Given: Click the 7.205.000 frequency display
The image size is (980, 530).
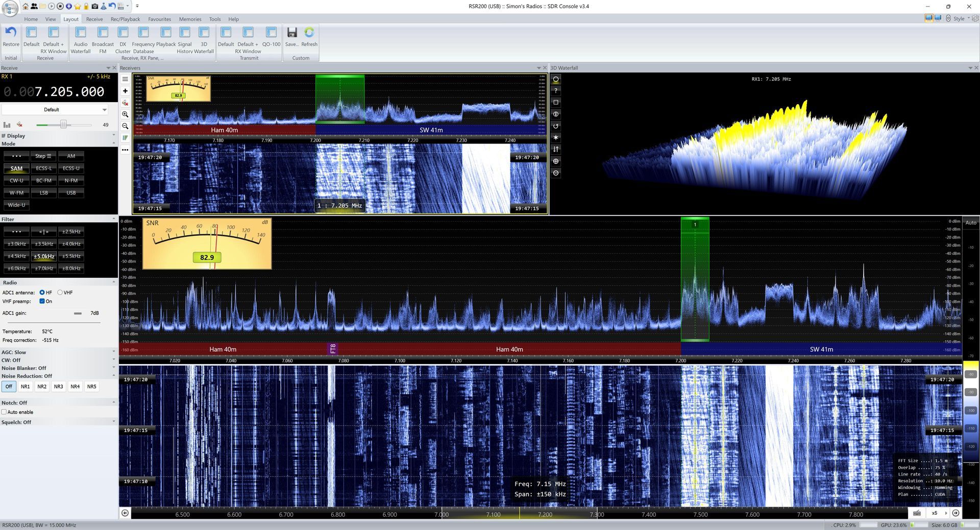Looking at the screenshot, I should (x=68, y=92).
